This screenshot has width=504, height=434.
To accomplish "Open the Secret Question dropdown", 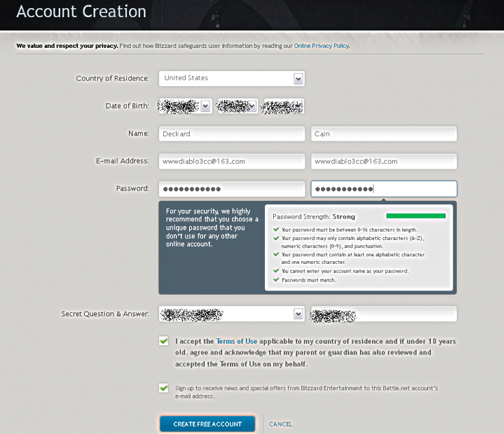I will [x=232, y=314].
